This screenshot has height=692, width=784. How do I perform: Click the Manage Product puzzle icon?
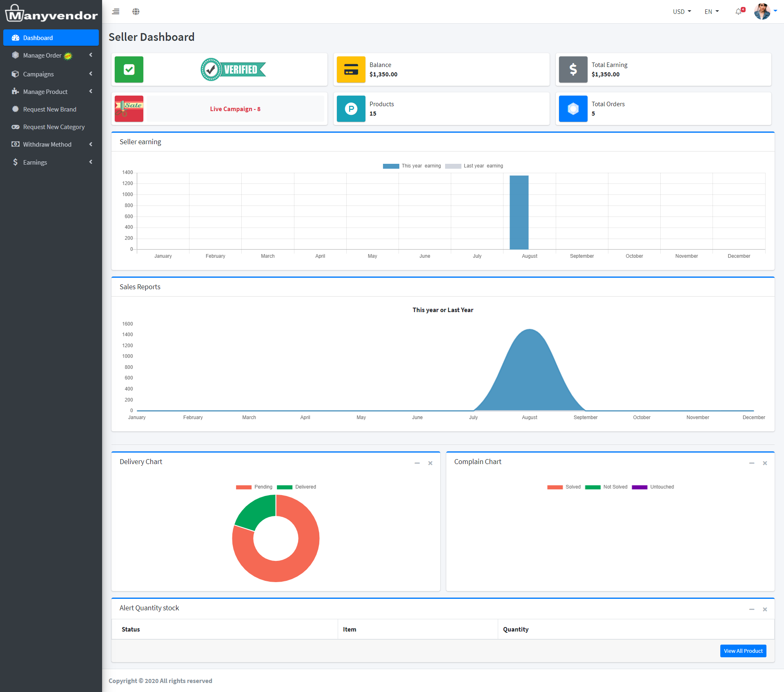[16, 92]
